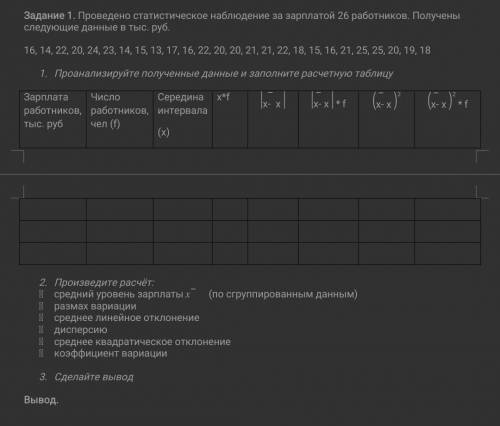Click the |x̄ − x| * f header cell

[x=328, y=119]
